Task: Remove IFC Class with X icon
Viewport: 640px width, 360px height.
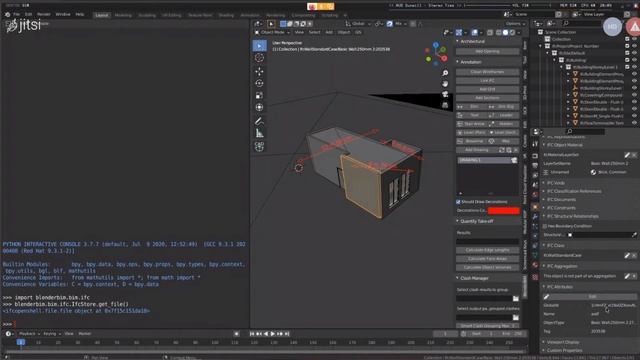Action: click(634, 256)
